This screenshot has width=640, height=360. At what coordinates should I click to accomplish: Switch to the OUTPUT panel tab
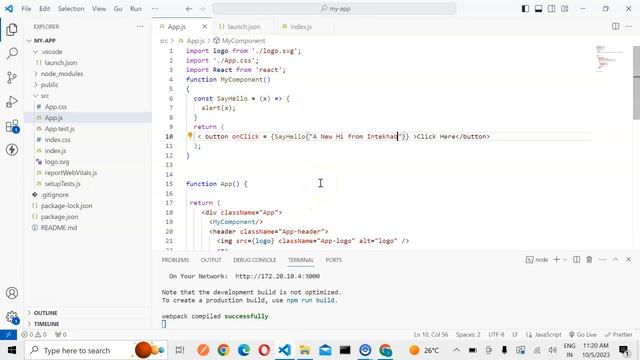(x=211, y=260)
